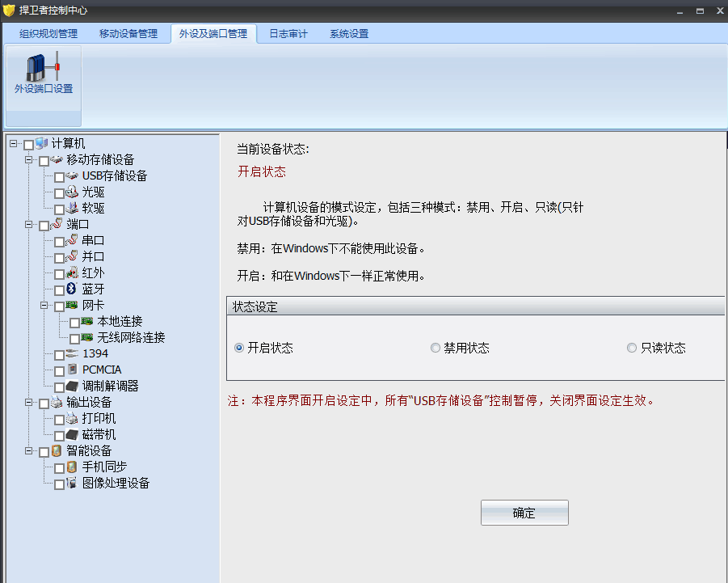
Task: Switch to 移动设备管理 tab
Action: 128,34
